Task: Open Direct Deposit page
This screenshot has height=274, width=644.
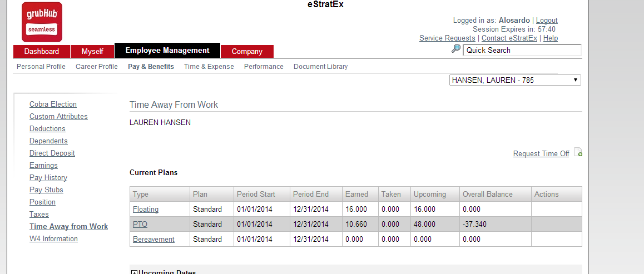Action: (x=52, y=153)
